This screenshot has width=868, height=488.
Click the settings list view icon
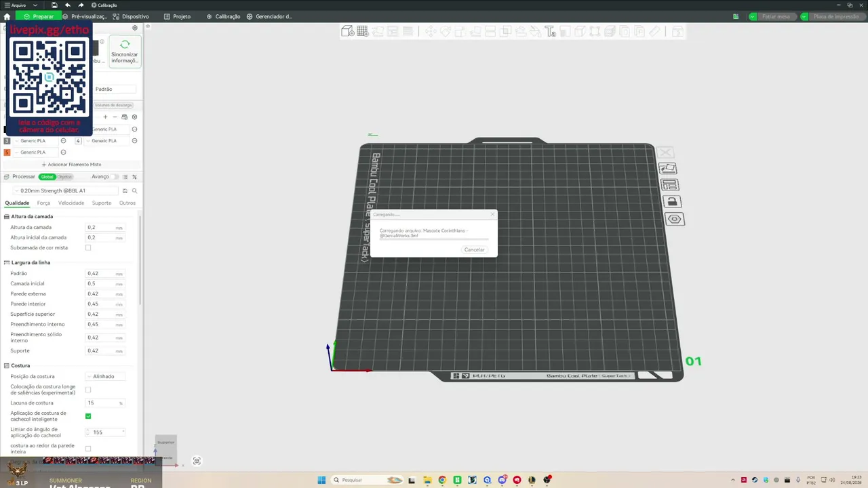[x=125, y=177]
